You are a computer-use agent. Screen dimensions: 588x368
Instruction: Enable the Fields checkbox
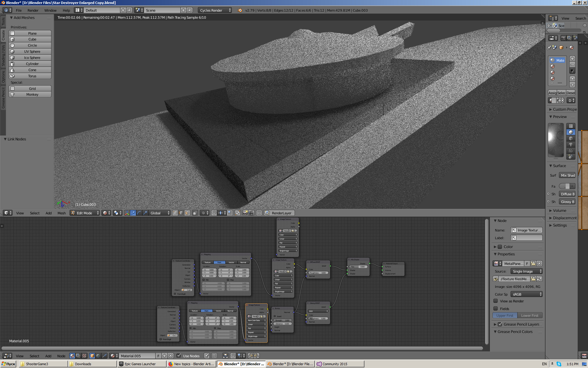[x=496, y=309]
